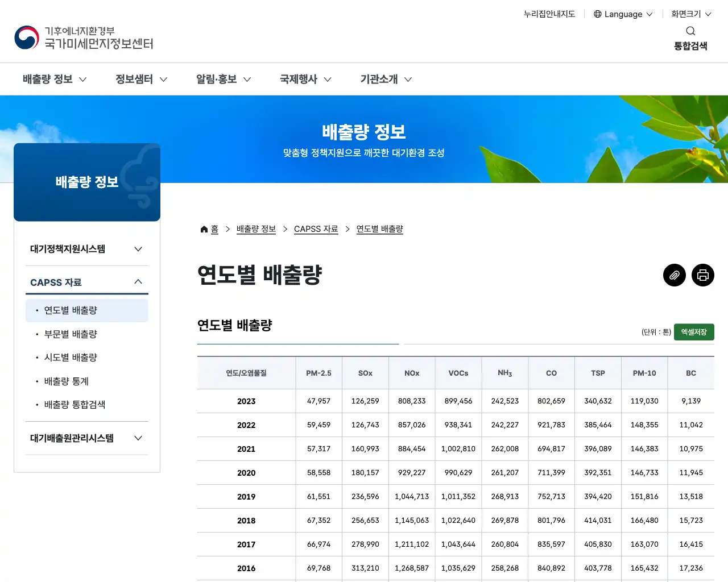Click the SOx value 180,157
The width and height of the screenshot is (728, 582).
[x=365, y=473]
